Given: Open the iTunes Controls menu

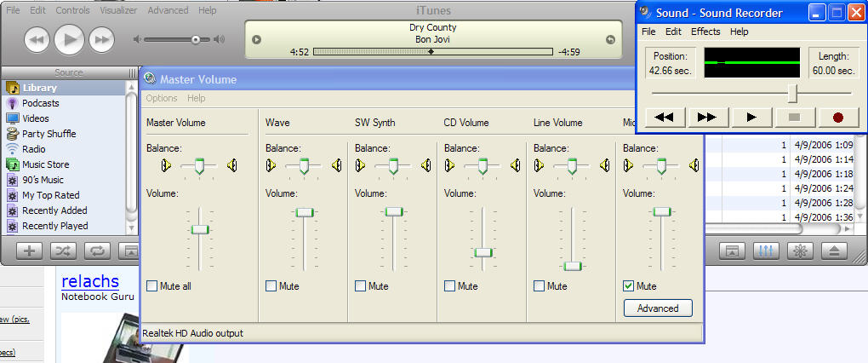Looking at the screenshot, I should pos(72,10).
